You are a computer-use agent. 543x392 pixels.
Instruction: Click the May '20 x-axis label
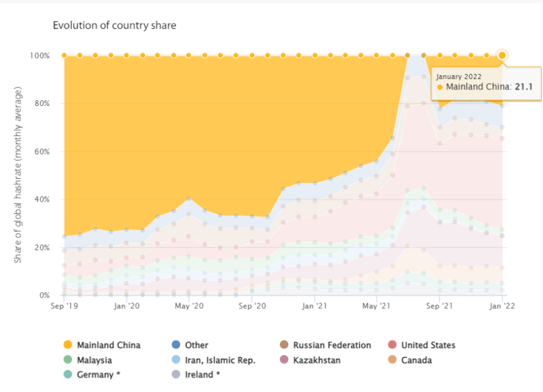(189, 306)
